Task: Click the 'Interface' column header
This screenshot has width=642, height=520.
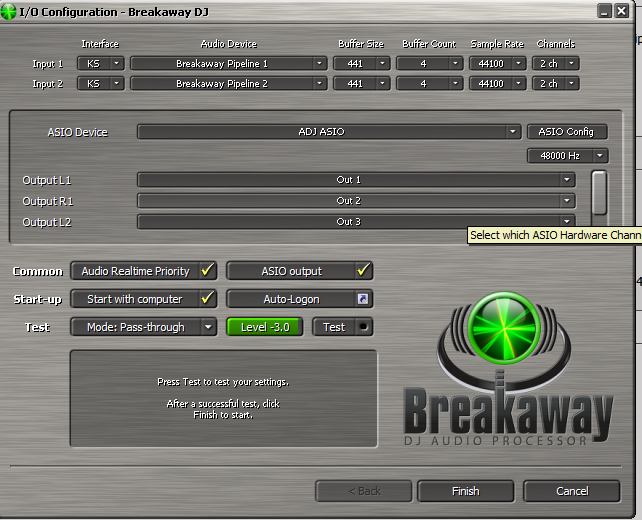Action: (100, 44)
